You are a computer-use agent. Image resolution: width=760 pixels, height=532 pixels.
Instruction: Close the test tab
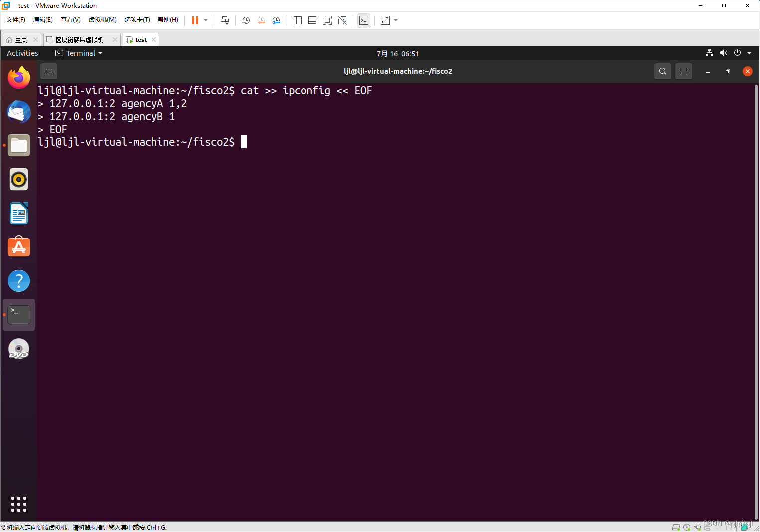tap(153, 40)
